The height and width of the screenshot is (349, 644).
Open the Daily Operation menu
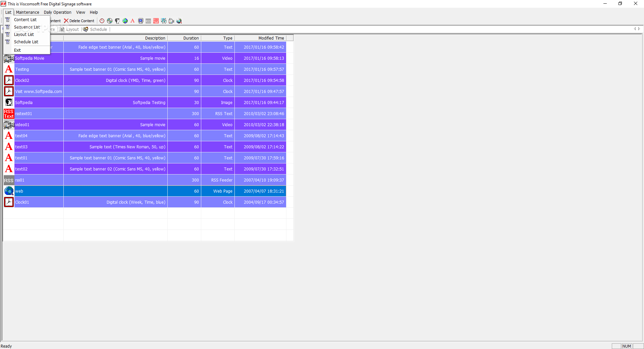57,12
